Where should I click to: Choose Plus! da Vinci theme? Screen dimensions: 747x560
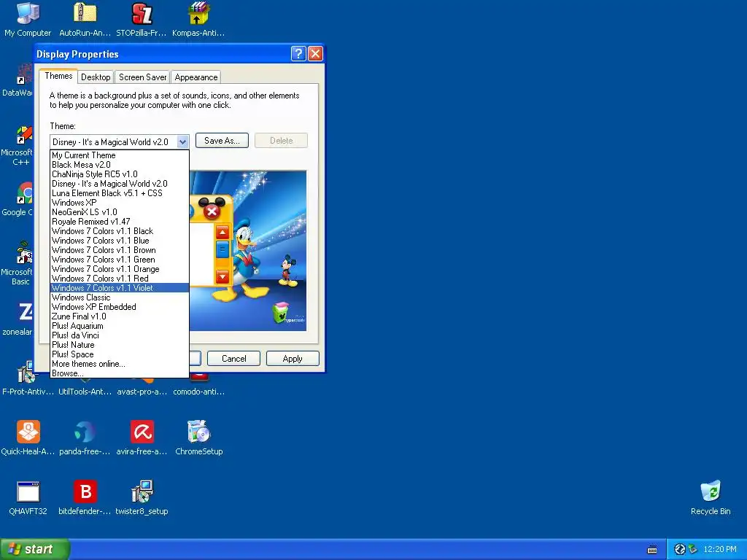[120, 335]
